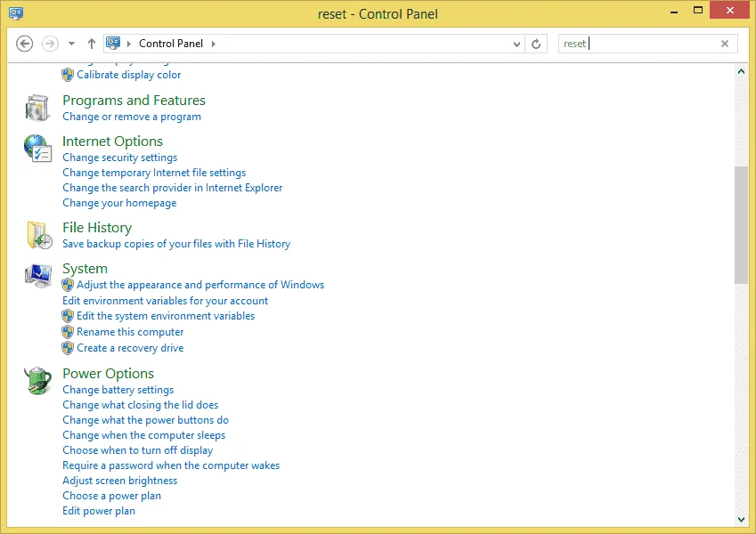Click Control Panel in the address breadcrumb
Image resolution: width=756 pixels, height=534 pixels.
pos(171,44)
